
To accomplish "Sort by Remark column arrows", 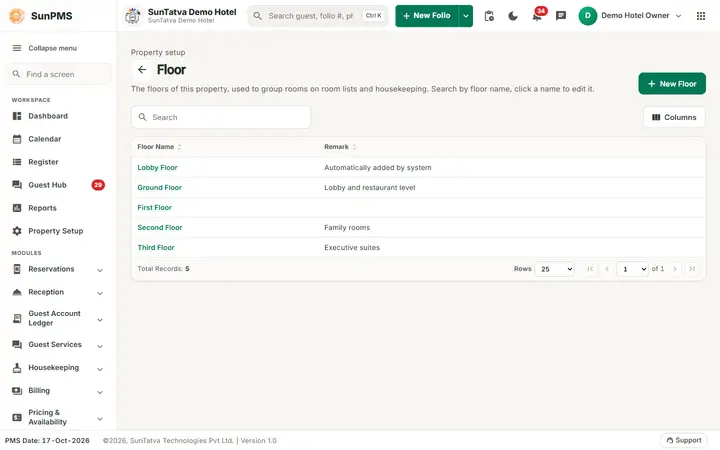I will point(354,147).
